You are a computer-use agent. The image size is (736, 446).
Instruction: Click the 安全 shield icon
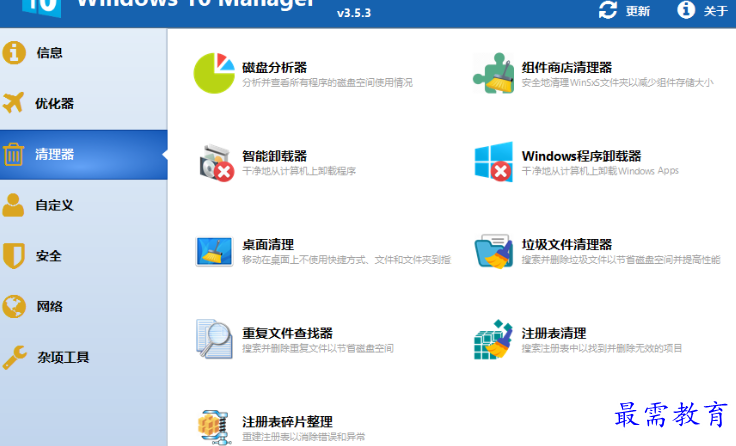point(14,255)
